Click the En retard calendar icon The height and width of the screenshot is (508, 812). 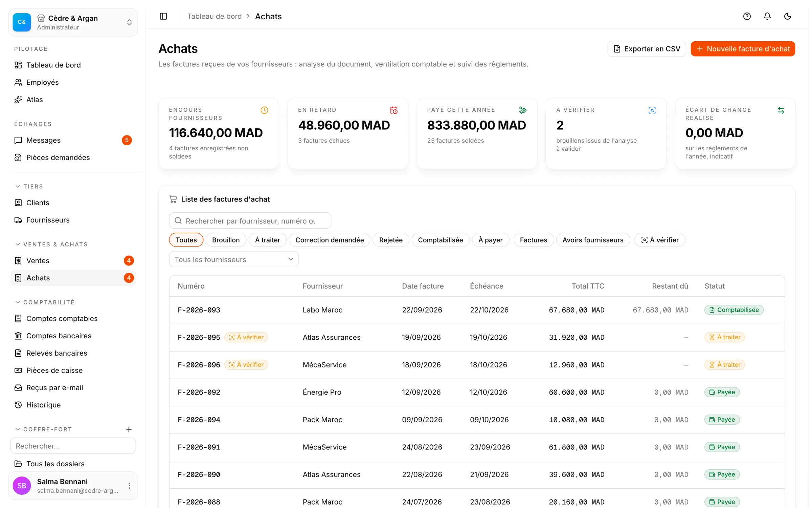393,110
